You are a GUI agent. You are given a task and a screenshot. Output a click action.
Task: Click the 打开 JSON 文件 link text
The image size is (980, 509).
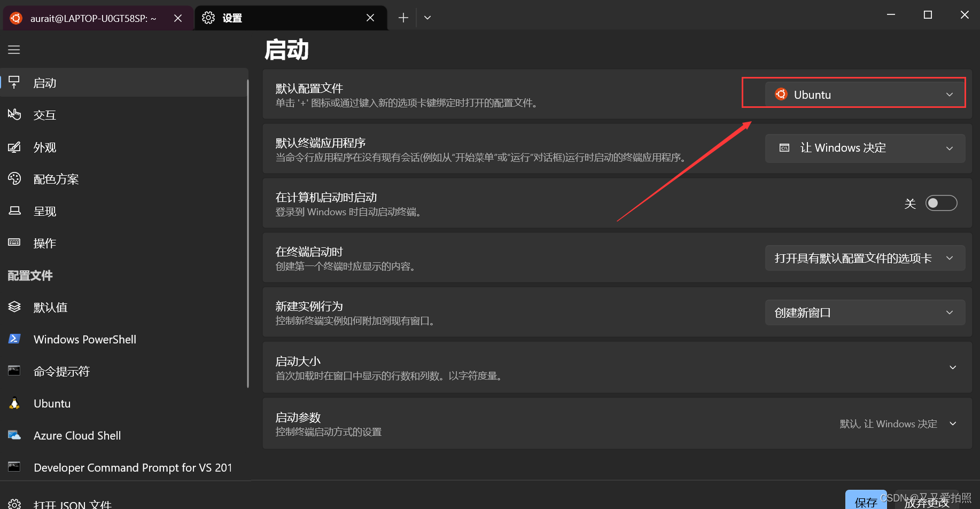[x=73, y=505]
